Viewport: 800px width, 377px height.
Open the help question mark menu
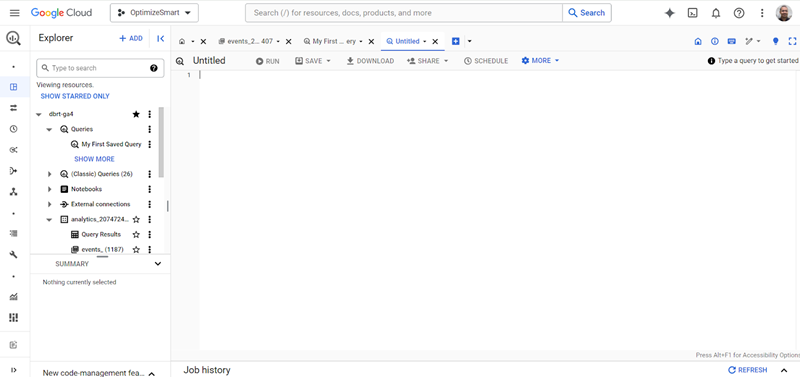739,13
